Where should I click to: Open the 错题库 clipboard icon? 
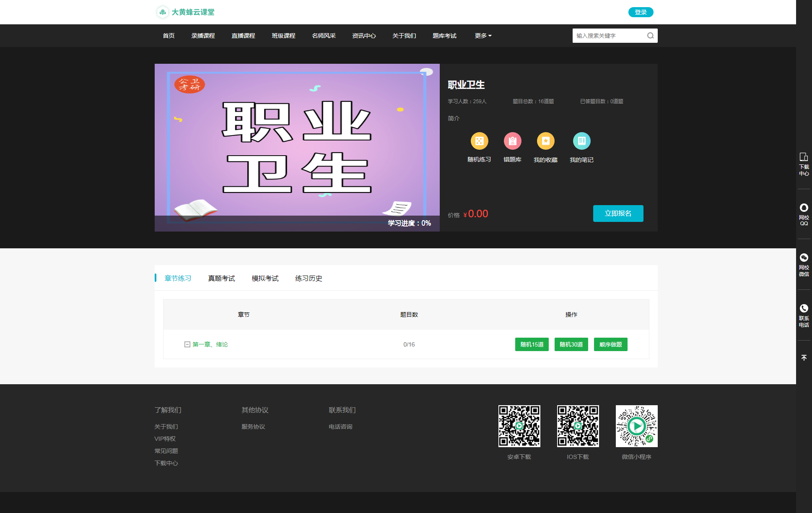click(512, 141)
